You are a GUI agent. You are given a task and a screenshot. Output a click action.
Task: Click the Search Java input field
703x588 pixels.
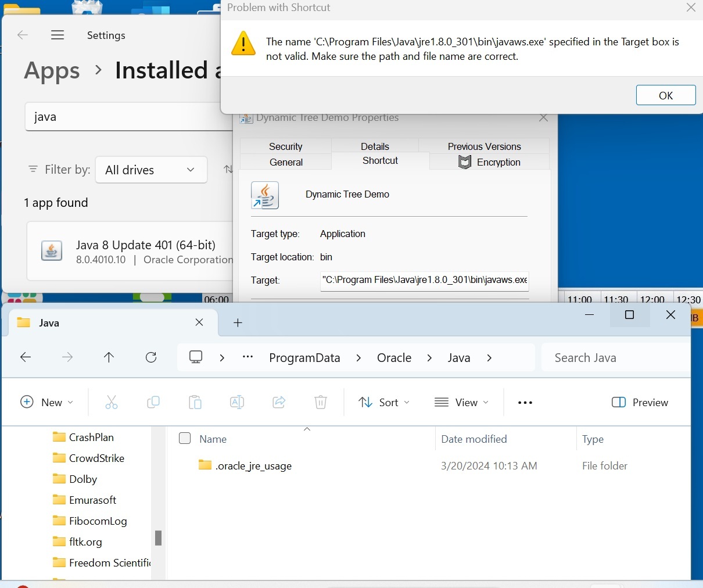coord(616,358)
